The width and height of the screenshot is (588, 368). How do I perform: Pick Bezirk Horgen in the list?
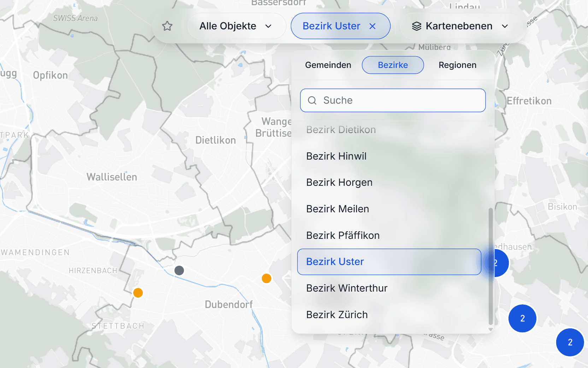pyautogui.click(x=389, y=183)
